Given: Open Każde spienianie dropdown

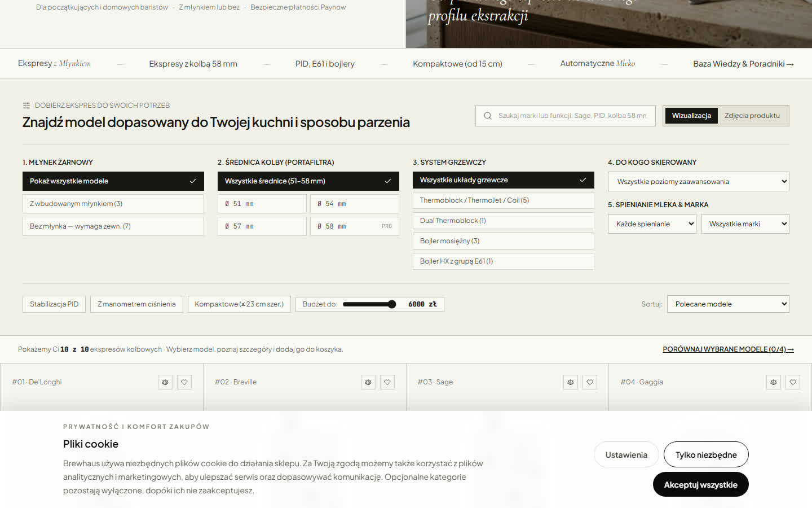Looking at the screenshot, I should pyautogui.click(x=652, y=224).
